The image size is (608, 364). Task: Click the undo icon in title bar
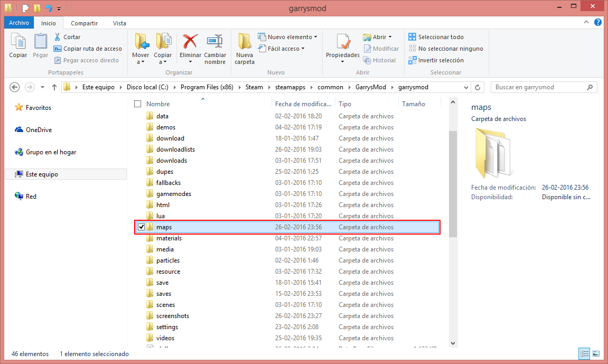[x=49, y=8]
